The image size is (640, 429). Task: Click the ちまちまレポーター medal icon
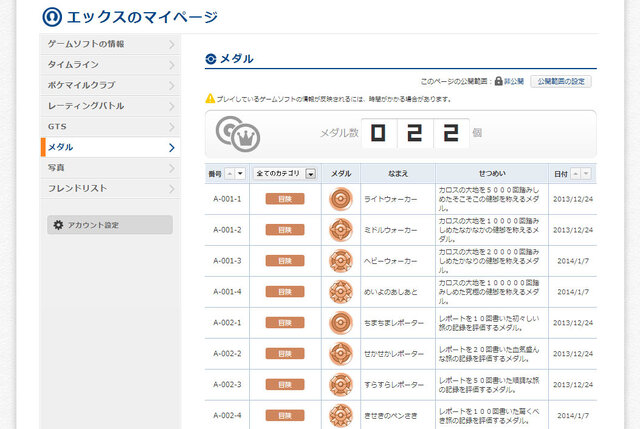pos(341,322)
